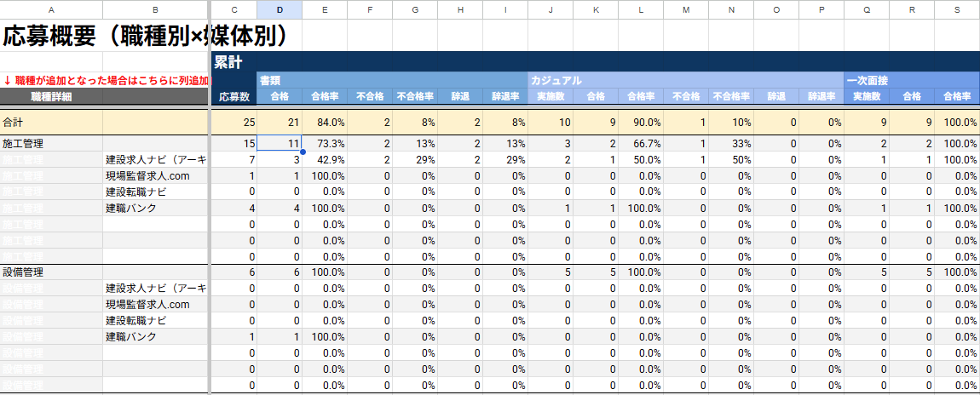The width and height of the screenshot is (980, 395).
Task: Click the 15 応募数 cell for 施工管理
Action: click(234, 144)
